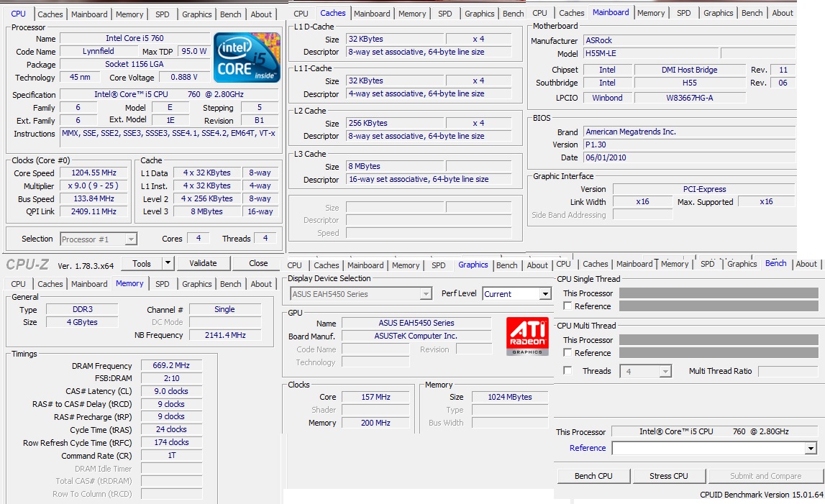Click the CPUID Benchmark Version 15.01.64 text
Image resolution: width=825 pixels, height=504 pixels.
(761, 495)
